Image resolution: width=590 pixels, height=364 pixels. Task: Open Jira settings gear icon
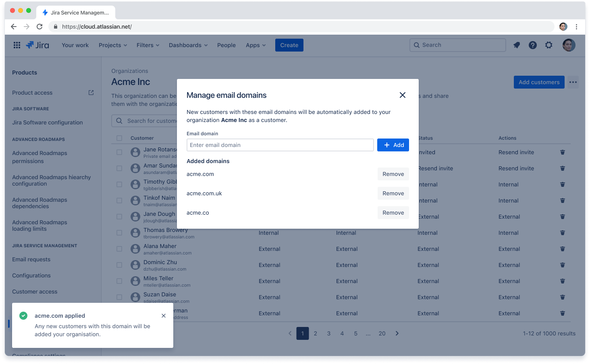coord(549,45)
